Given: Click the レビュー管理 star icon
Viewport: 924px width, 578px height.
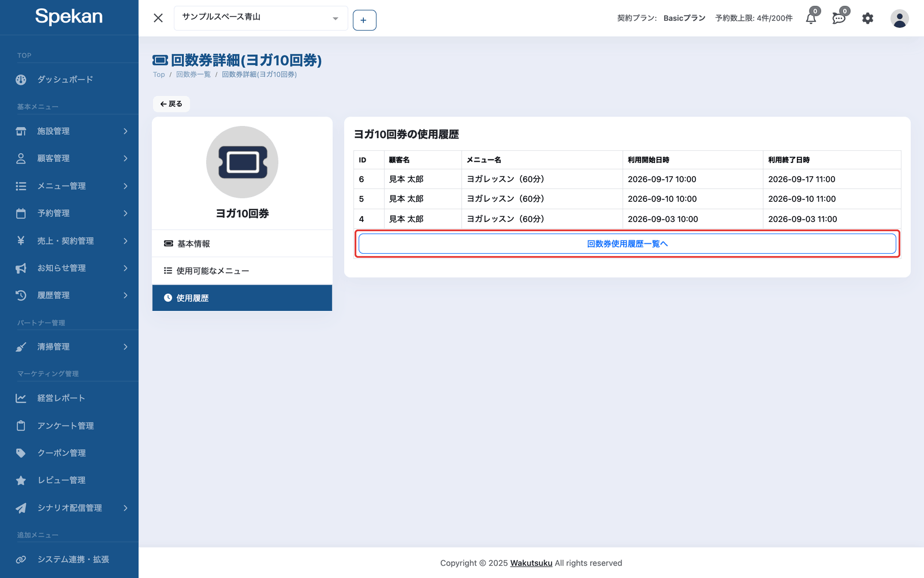Looking at the screenshot, I should [x=21, y=480].
